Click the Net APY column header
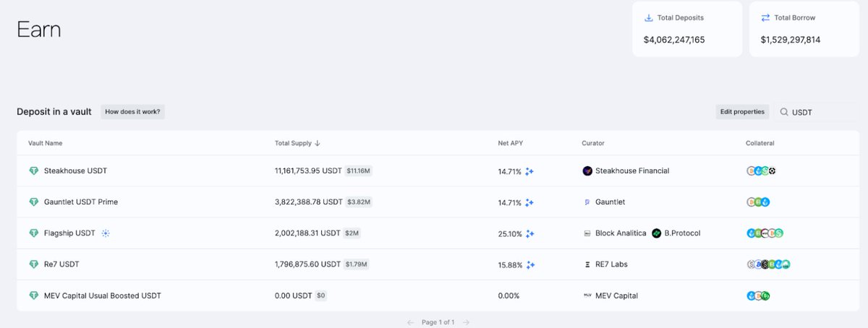868x328 pixels. point(510,143)
